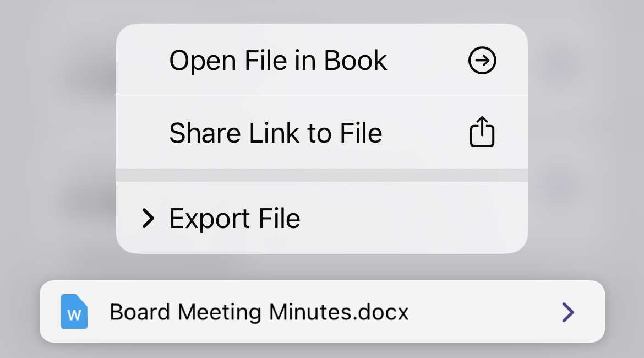Viewport: 644px width, 358px height.
Task: Tap the purple chevron at the row's right edge
Action: pos(567,312)
